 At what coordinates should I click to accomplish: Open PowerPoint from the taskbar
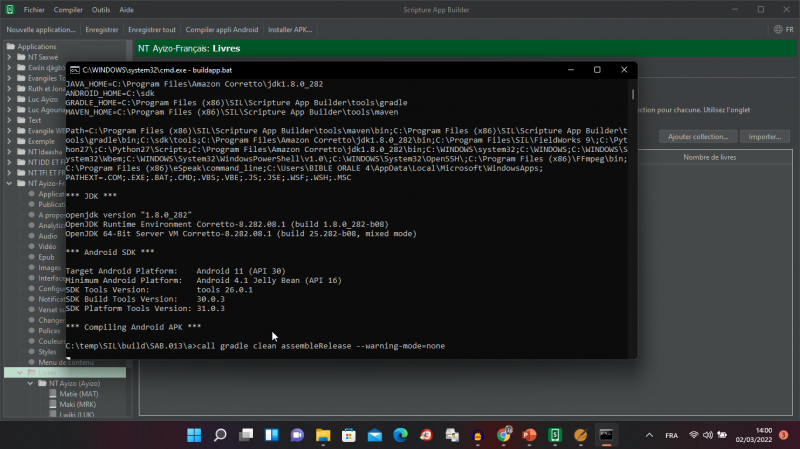coord(529,435)
